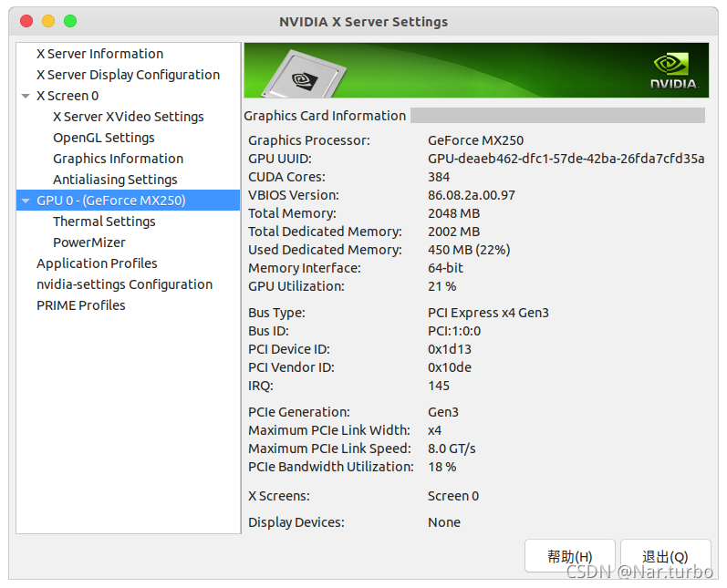Open Thermal Settings page
This screenshot has width=727, height=588.
click(x=104, y=222)
